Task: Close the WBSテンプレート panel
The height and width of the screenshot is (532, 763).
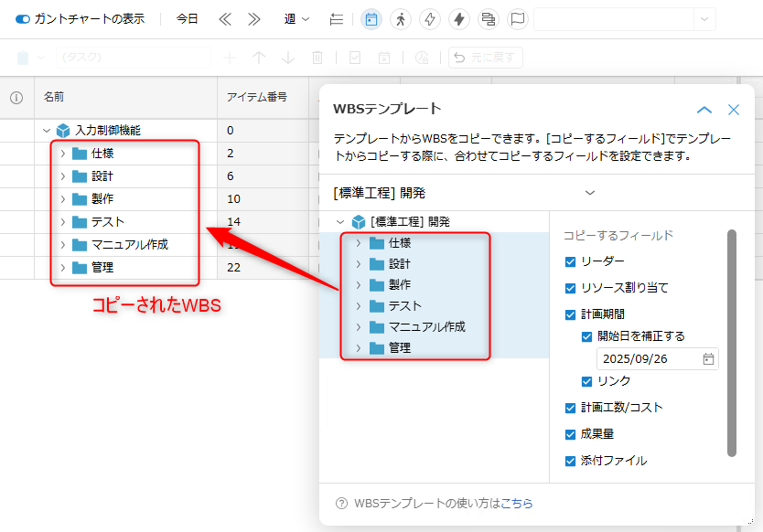Action: (734, 110)
